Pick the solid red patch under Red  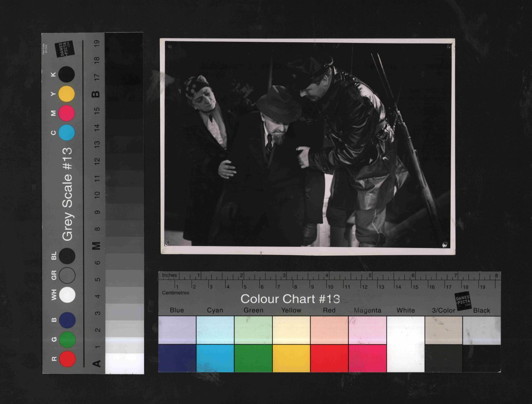pyautogui.click(x=329, y=358)
